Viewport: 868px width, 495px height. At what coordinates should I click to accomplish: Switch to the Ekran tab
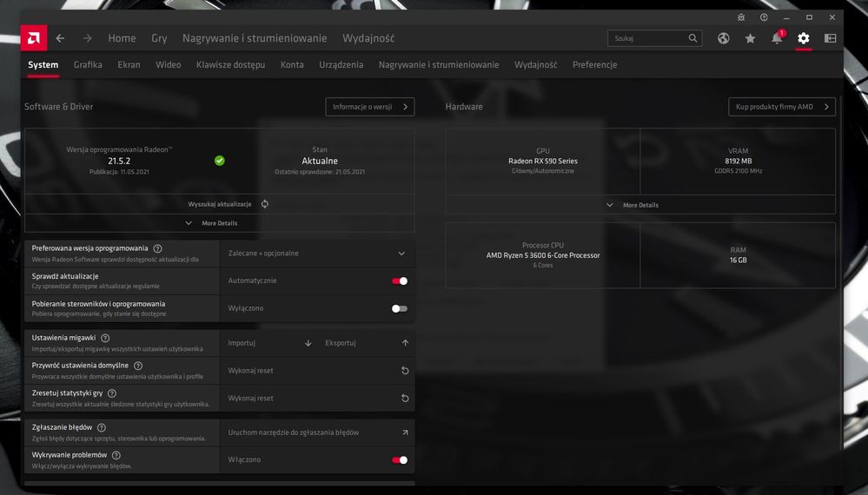[x=129, y=65]
